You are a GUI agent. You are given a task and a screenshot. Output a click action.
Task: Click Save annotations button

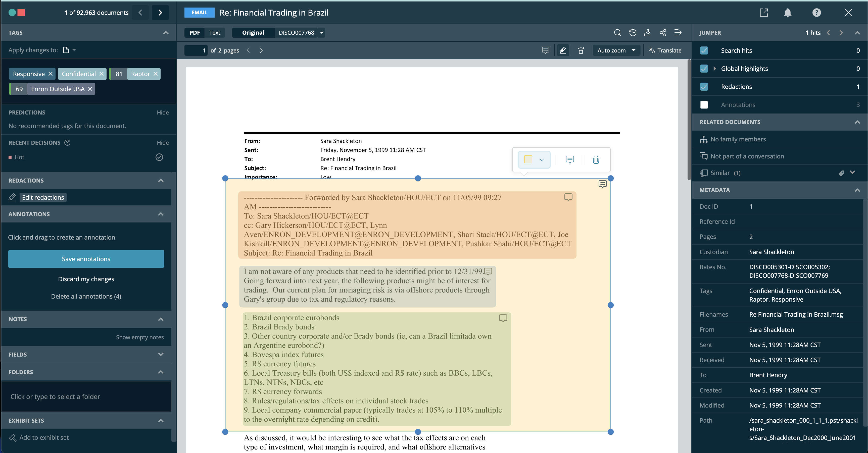[x=86, y=259]
